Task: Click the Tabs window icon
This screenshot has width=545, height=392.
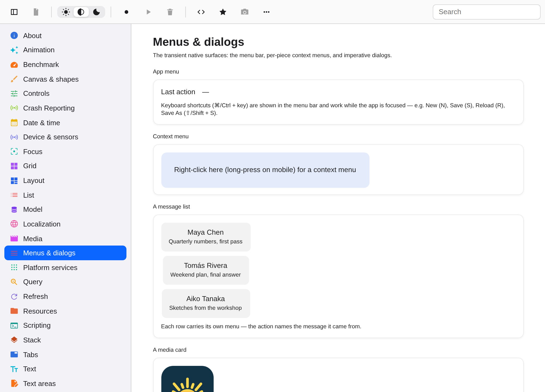Action: click(14, 355)
